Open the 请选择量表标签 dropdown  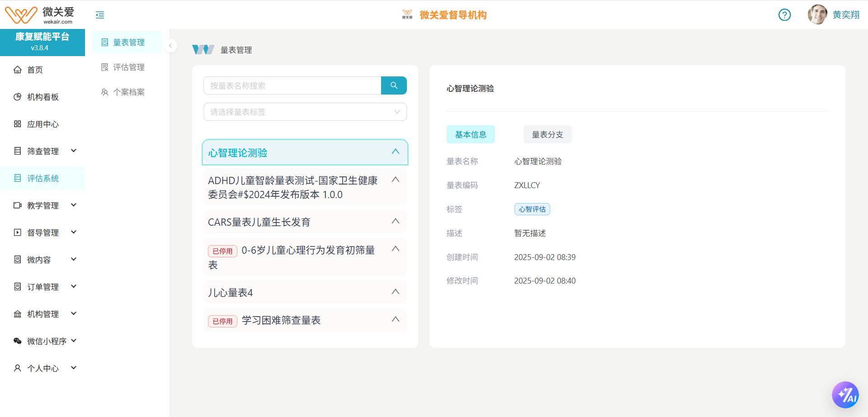(x=305, y=112)
